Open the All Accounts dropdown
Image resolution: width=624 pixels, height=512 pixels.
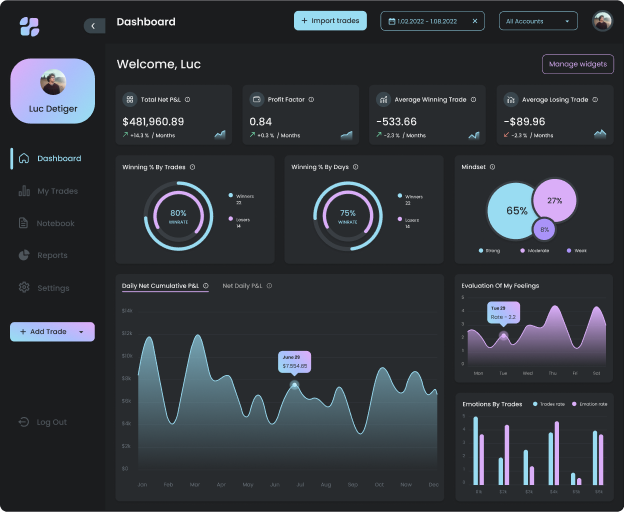[538, 21]
